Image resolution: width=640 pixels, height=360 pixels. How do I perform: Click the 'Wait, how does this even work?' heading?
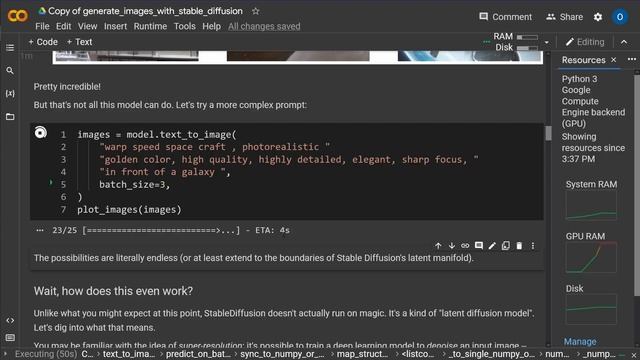click(113, 291)
